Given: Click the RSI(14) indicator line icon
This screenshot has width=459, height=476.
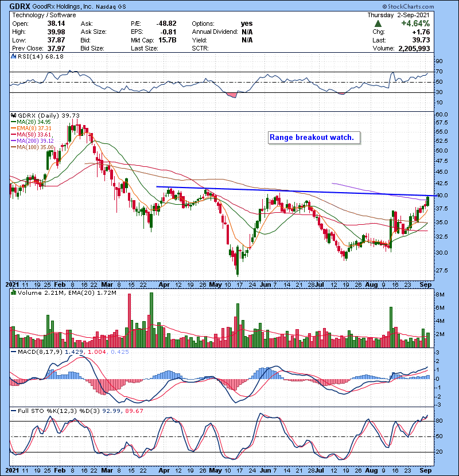Looking at the screenshot, I should click(14, 56).
